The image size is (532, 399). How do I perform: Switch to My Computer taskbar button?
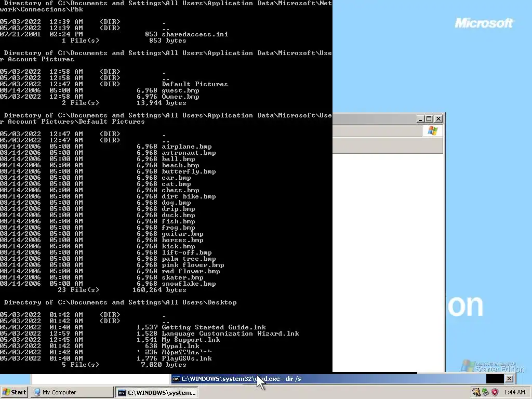[72, 392]
